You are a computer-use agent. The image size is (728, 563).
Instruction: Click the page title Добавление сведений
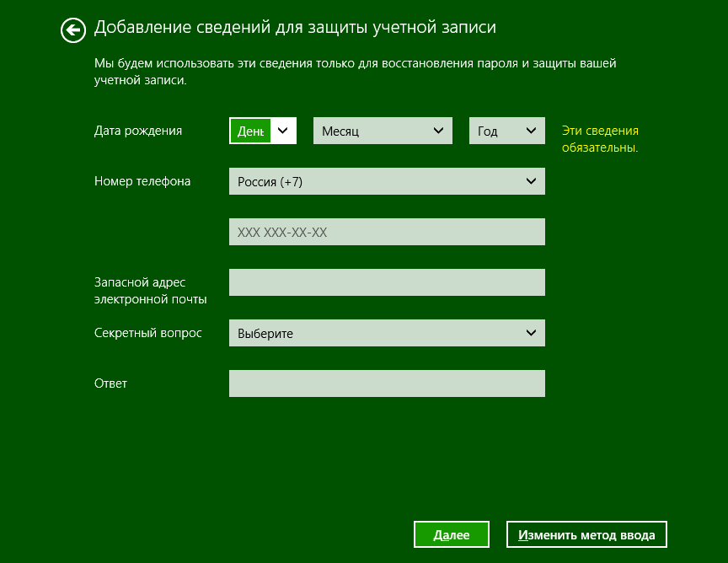coord(295,28)
